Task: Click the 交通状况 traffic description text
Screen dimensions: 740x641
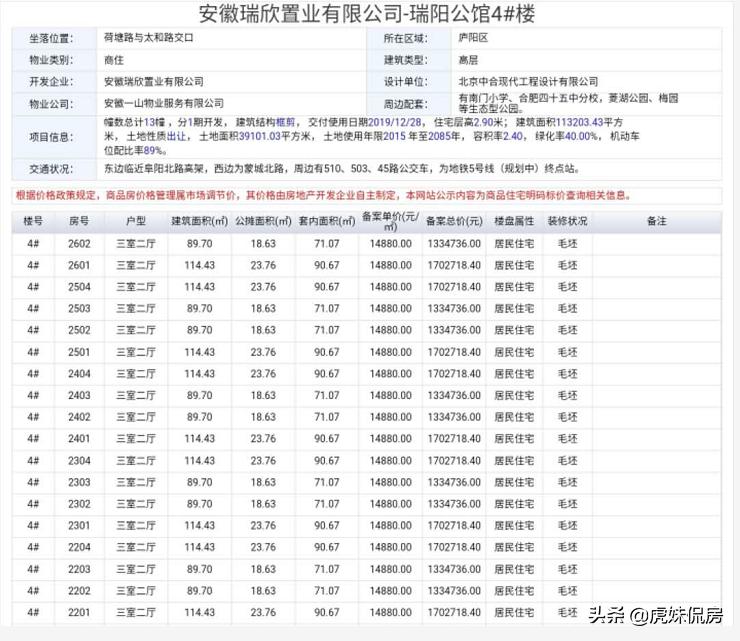Action: (x=342, y=169)
